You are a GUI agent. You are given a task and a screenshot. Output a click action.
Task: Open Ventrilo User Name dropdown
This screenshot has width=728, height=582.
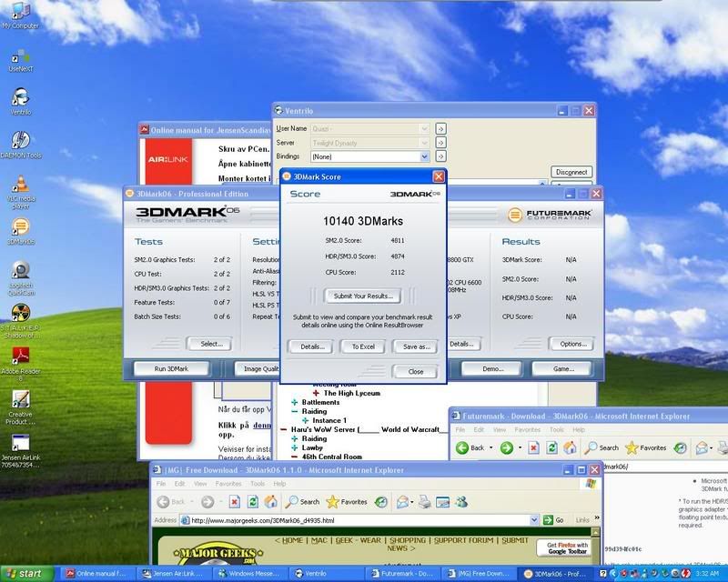(424, 128)
